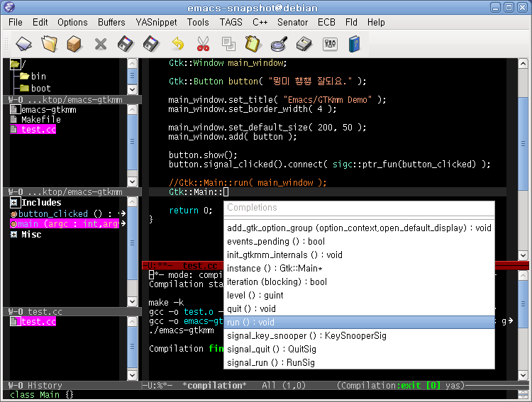Open the Buffers menu
Screen dimensions: 532x402
(111, 23)
